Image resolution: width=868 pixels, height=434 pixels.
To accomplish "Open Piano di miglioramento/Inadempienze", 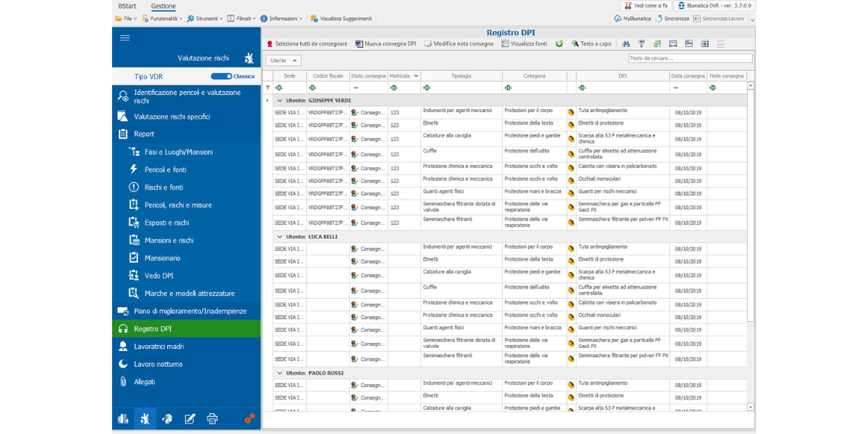I will click(187, 311).
